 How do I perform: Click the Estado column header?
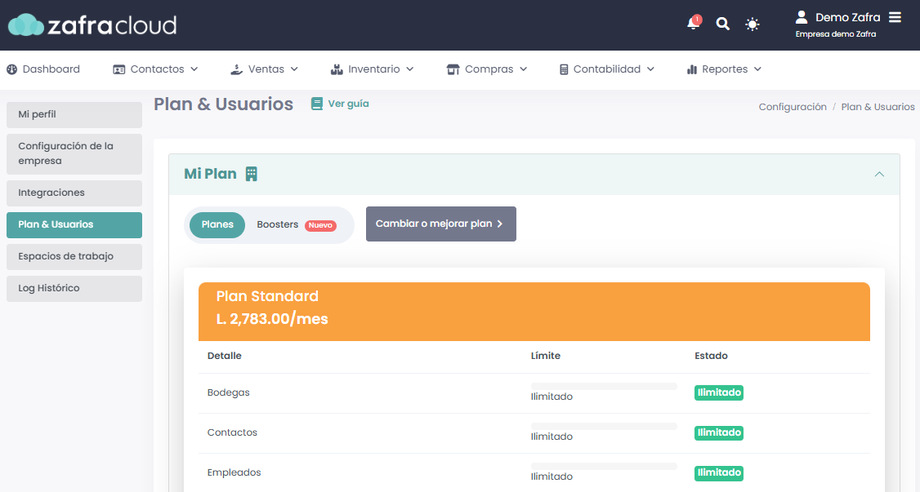tap(711, 355)
